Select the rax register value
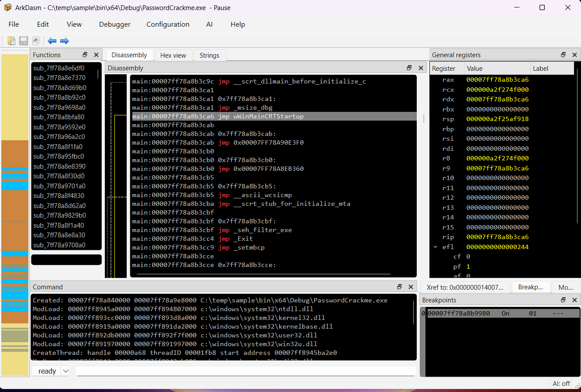The width and height of the screenshot is (581, 392). (x=497, y=80)
